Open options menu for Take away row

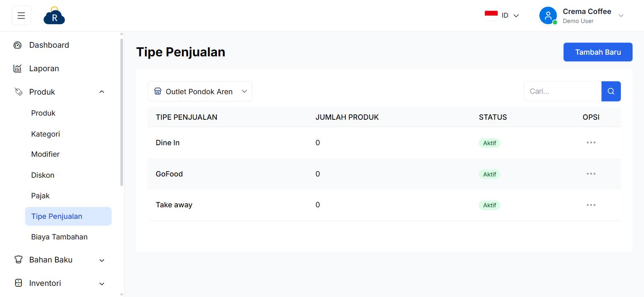[591, 205]
